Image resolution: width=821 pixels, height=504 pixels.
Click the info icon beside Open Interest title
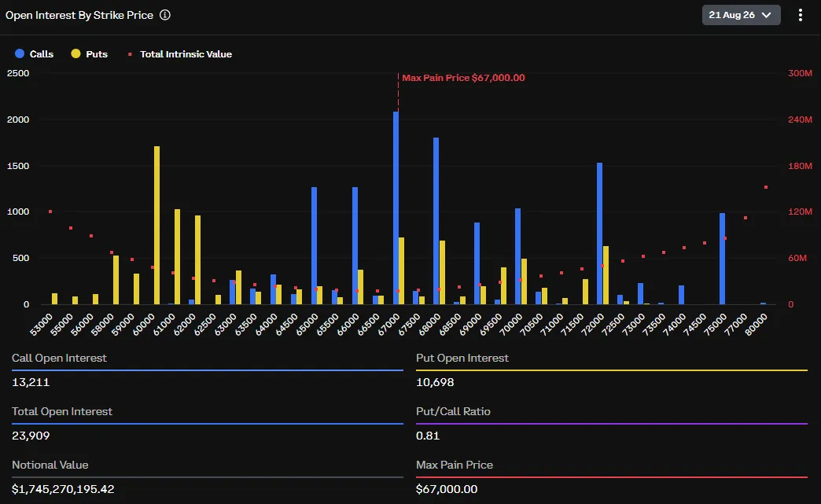tap(165, 15)
